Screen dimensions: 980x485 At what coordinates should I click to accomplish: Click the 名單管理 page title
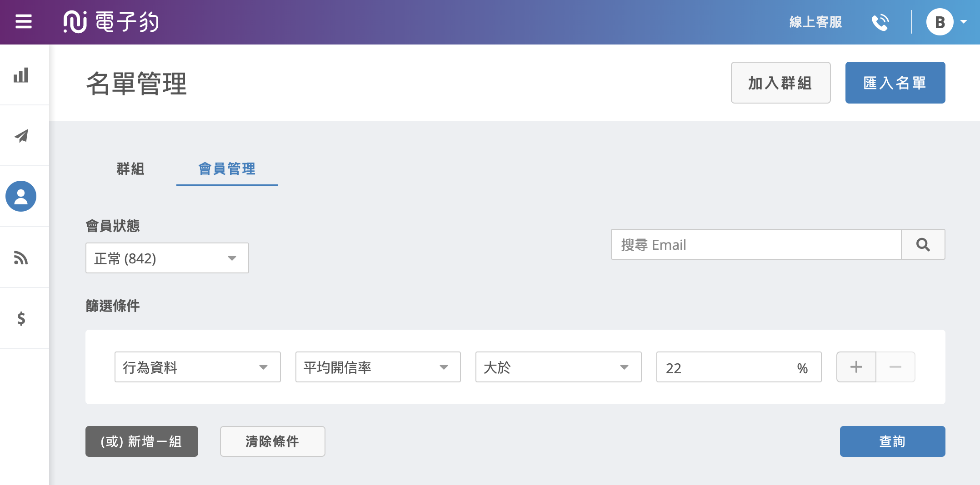(136, 84)
